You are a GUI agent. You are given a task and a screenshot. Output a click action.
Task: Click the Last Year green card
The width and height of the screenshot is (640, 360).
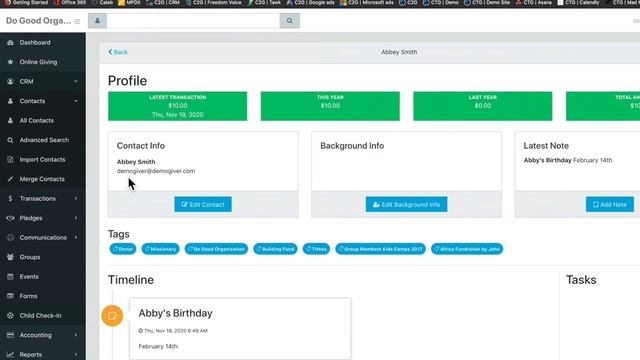[482, 106]
